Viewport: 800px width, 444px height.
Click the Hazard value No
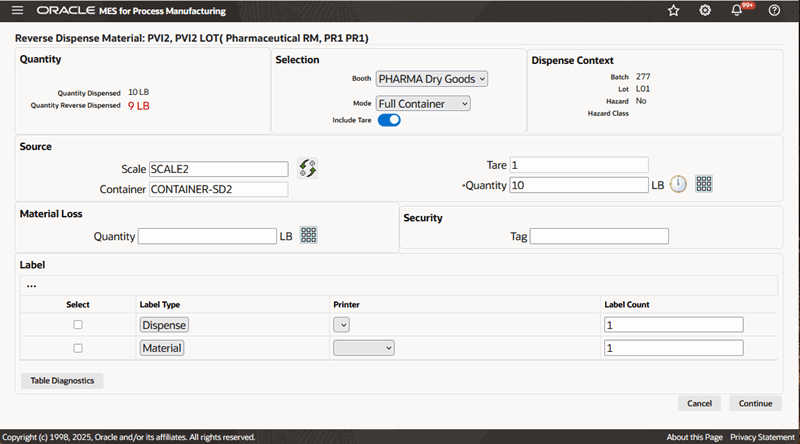pos(641,101)
